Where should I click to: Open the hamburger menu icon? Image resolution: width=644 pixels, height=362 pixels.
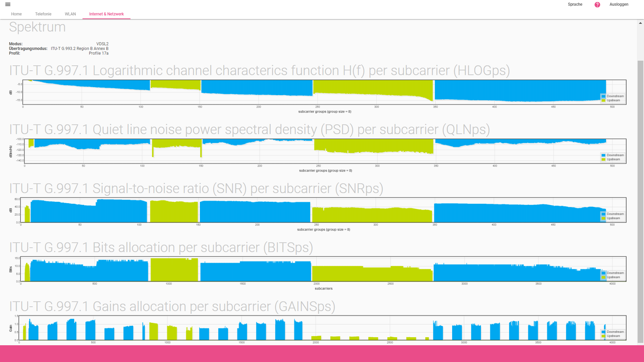coord(8,4)
